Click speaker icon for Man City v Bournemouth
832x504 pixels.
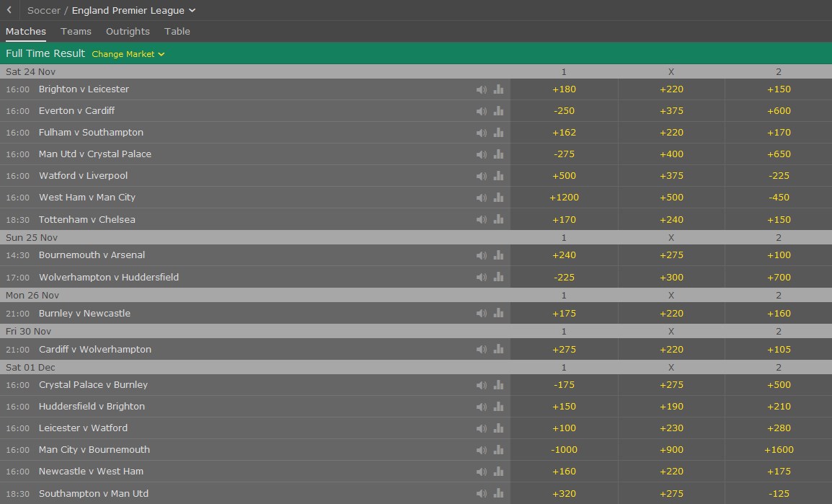[482, 450]
